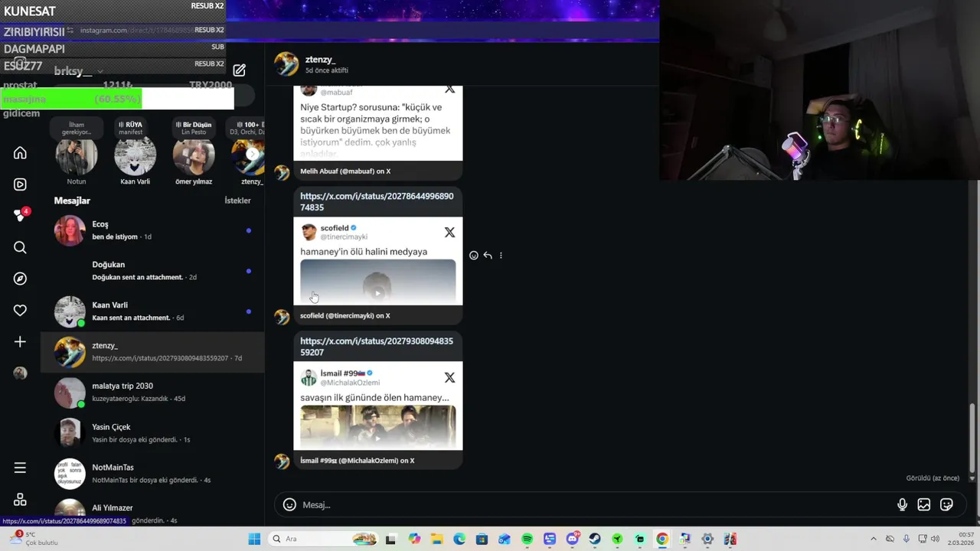Open NotMainTas conversation
Viewport: 980px width, 551px height.
tap(152, 474)
